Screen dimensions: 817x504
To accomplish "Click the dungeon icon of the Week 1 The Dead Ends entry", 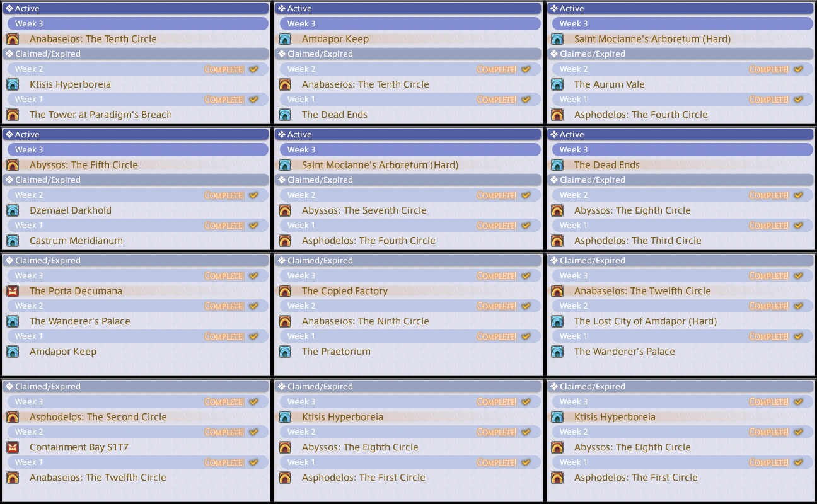I will [285, 115].
